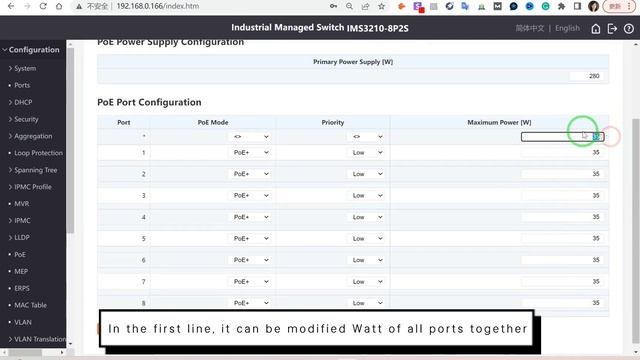Reload the page with refresh icon

tap(43, 6)
